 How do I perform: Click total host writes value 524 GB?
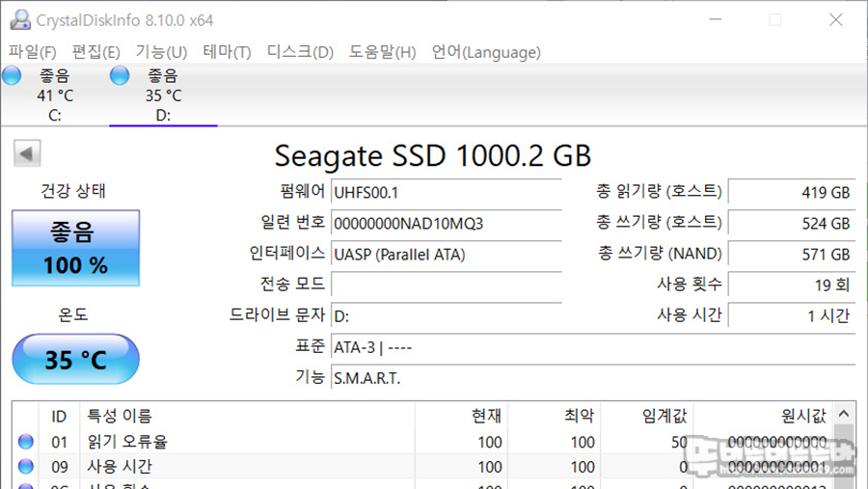(792, 223)
